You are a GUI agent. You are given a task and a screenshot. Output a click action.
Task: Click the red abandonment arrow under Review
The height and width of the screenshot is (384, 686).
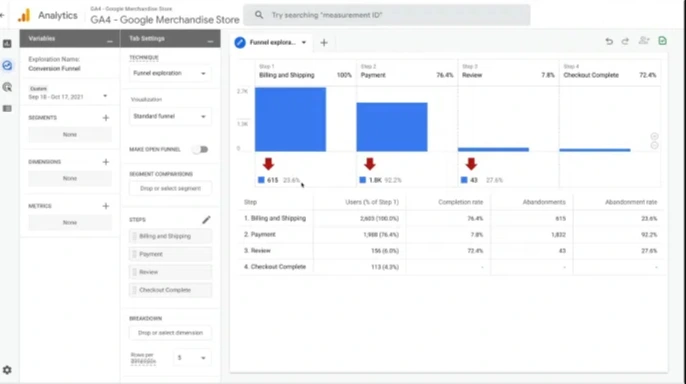(x=471, y=164)
